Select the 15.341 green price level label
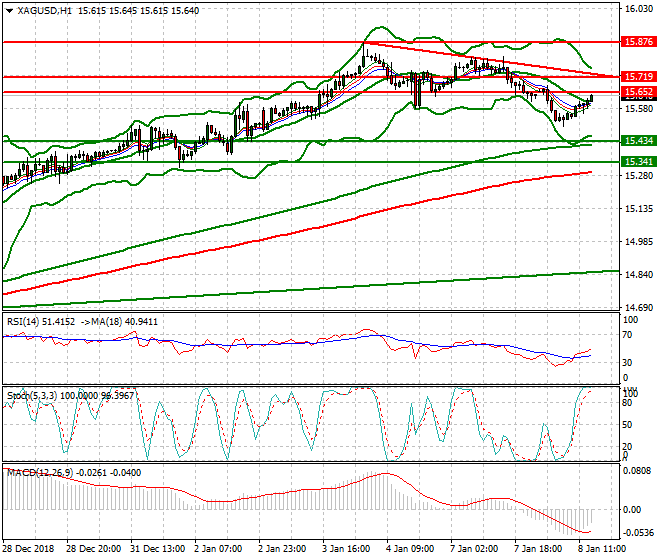 [639, 162]
